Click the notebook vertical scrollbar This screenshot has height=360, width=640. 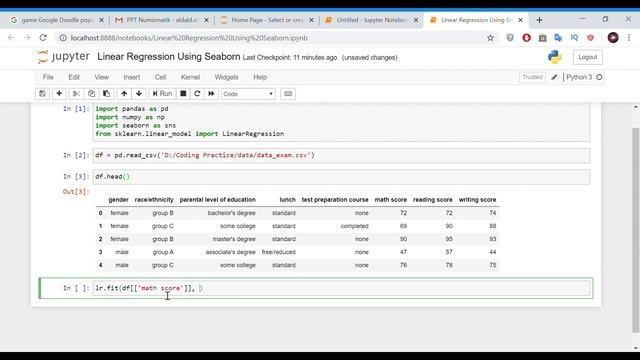636,229
